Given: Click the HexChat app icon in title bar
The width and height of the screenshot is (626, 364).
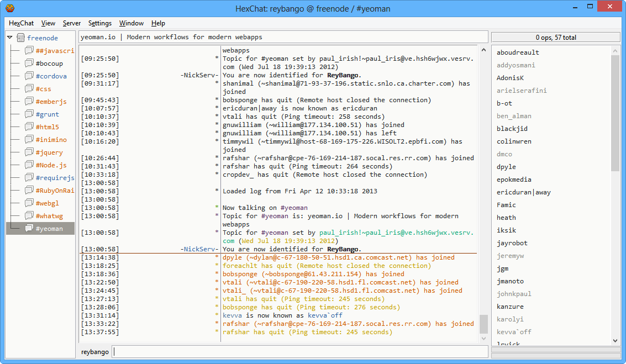Looking at the screenshot, I should 10,8.
